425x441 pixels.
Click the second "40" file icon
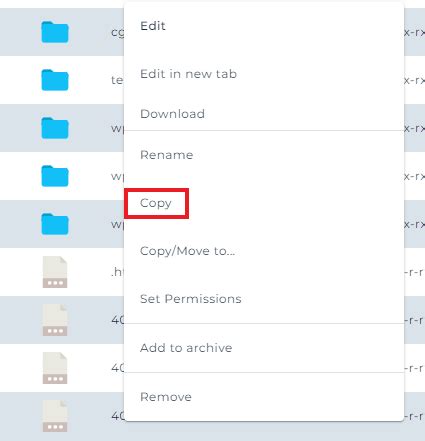click(55, 368)
